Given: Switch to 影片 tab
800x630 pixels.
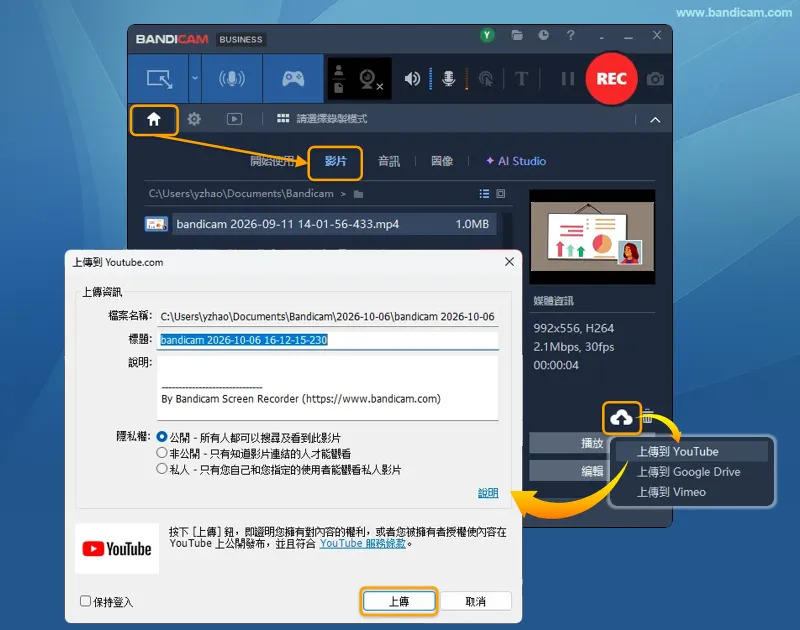Looking at the screenshot, I should click(335, 162).
